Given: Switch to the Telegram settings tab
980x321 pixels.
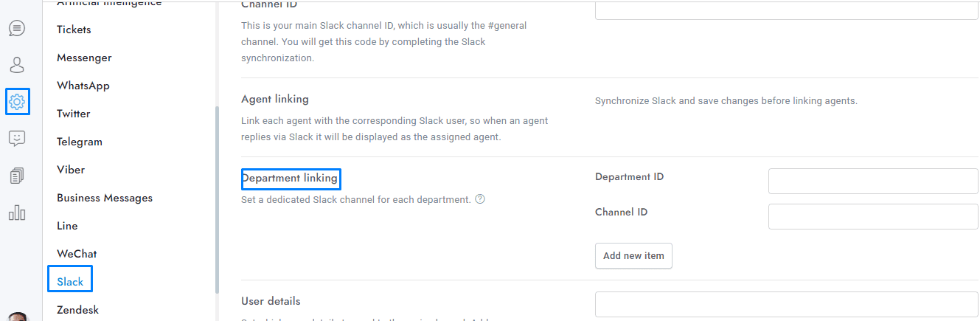Looking at the screenshot, I should [80, 142].
